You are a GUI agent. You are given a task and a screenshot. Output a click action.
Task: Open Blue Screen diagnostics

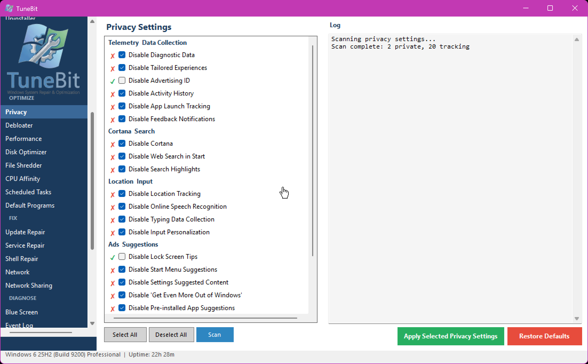click(x=44, y=312)
